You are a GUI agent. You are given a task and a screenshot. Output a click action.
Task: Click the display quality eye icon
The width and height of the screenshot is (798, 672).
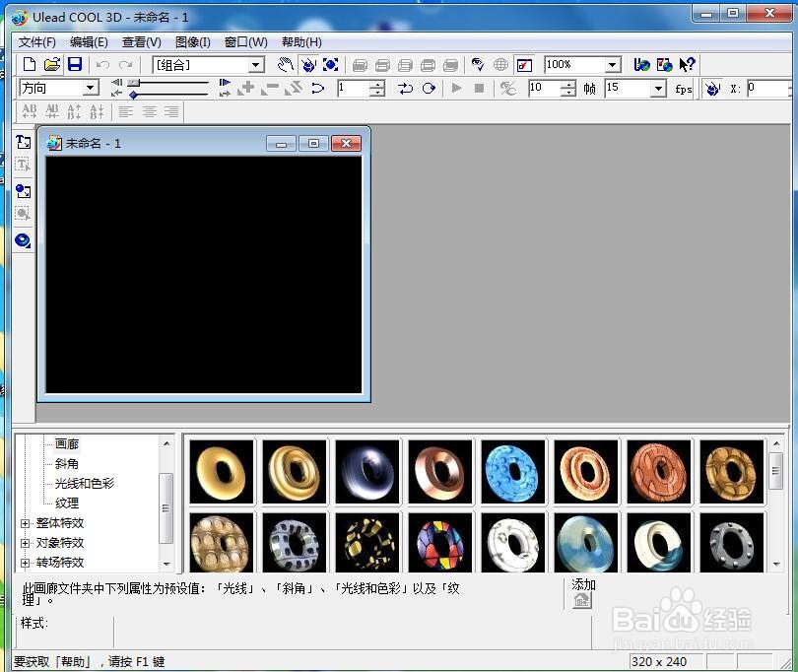478,65
